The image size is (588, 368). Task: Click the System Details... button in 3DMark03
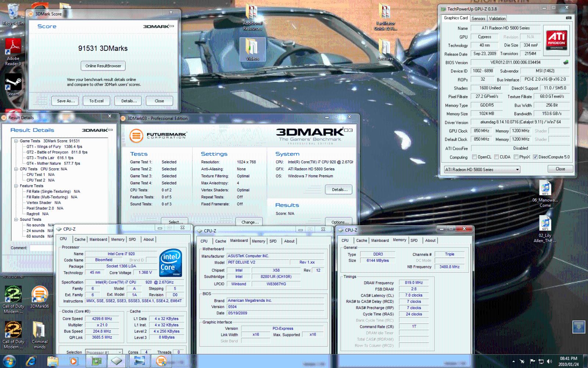[339, 190]
